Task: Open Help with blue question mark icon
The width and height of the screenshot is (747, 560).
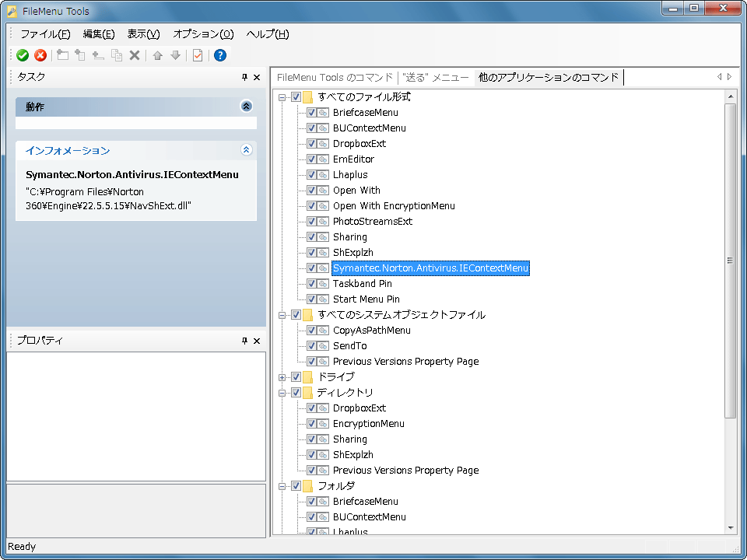Action: (x=219, y=55)
